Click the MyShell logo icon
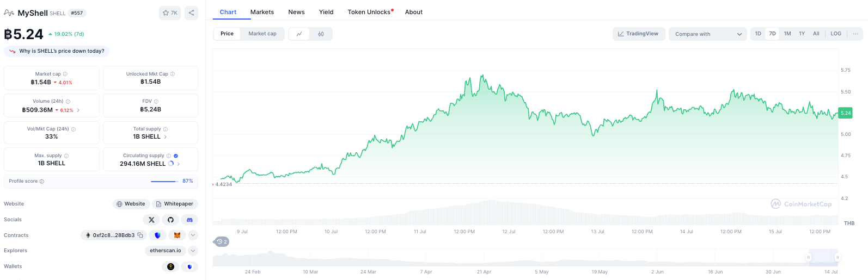Image resolution: width=868 pixels, height=280 pixels. 9,13
